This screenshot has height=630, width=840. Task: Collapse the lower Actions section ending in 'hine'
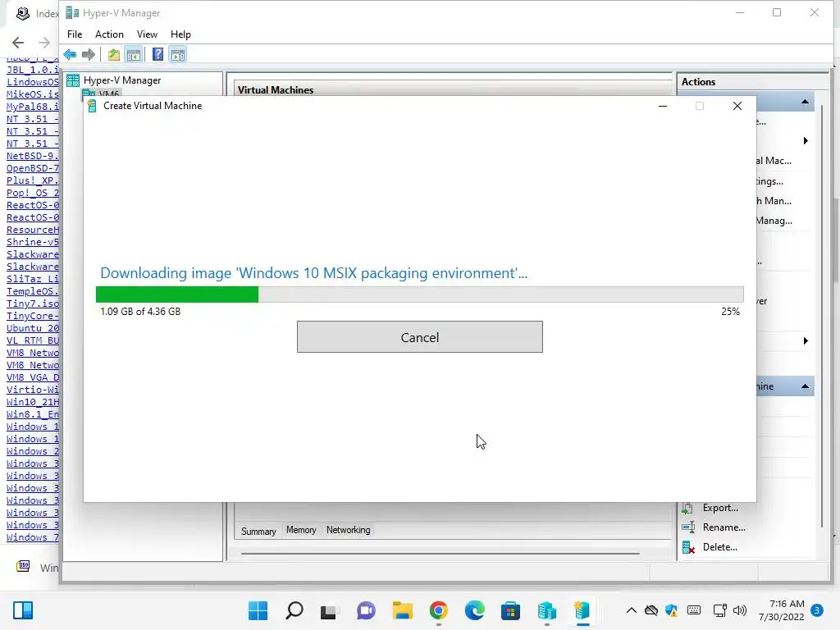805,386
